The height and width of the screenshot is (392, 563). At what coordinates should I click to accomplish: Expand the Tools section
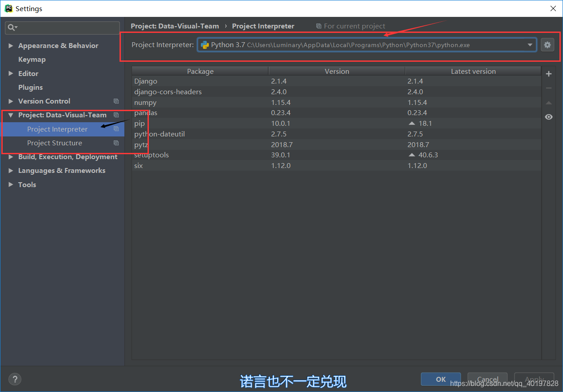click(x=11, y=185)
